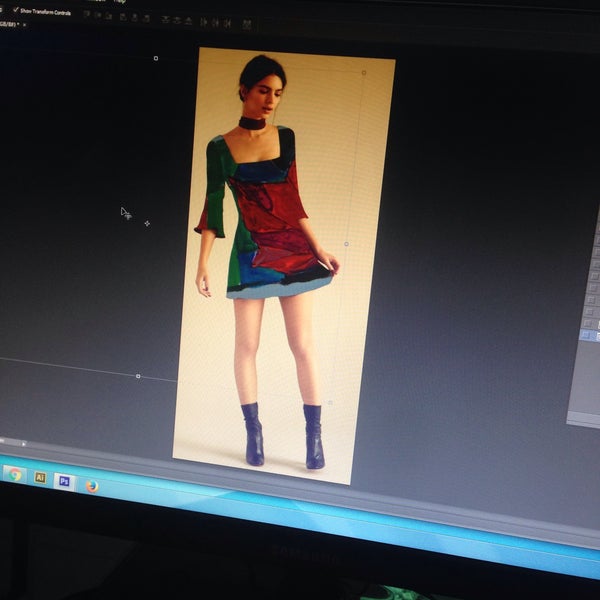Click the Photoshop taskbar icon
Viewport: 600px width, 600px height.
tap(64, 481)
